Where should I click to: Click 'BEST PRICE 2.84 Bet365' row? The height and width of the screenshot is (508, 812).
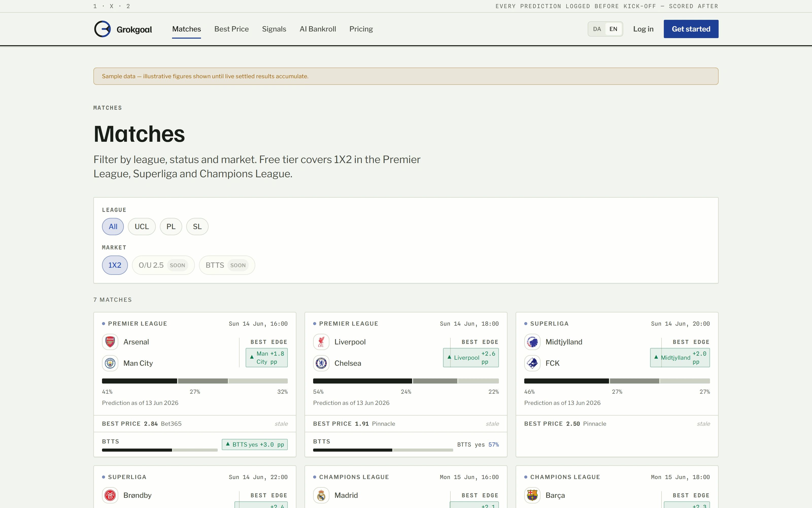click(x=195, y=424)
